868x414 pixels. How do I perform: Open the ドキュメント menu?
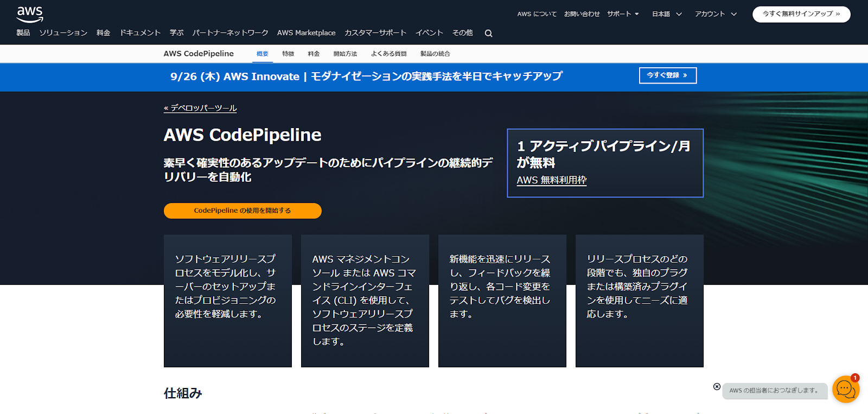tap(140, 33)
